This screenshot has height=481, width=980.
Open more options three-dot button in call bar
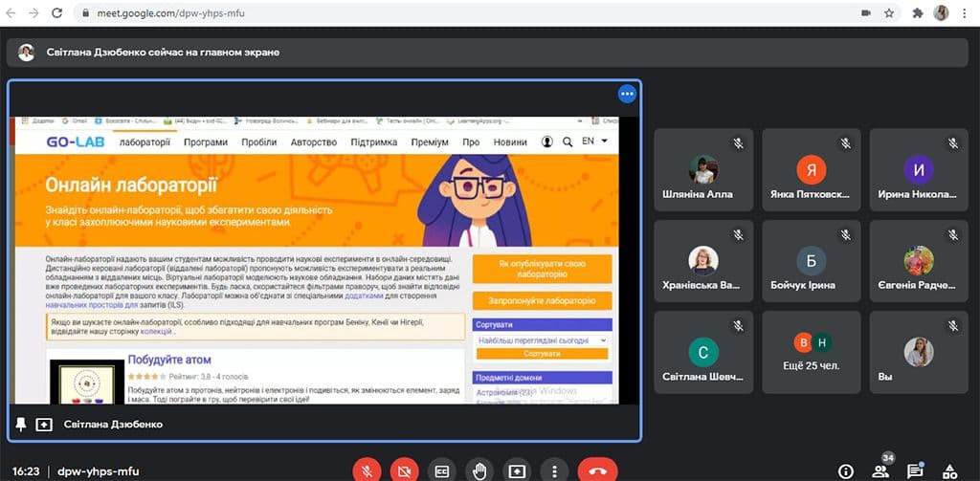pos(554,471)
